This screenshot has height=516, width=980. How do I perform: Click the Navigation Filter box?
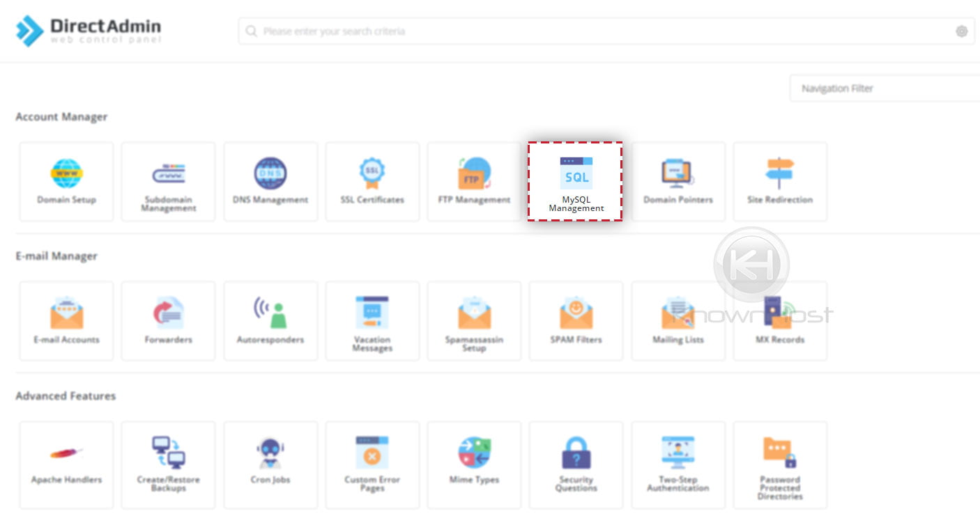pyautogui.click(x=885, y=88)
